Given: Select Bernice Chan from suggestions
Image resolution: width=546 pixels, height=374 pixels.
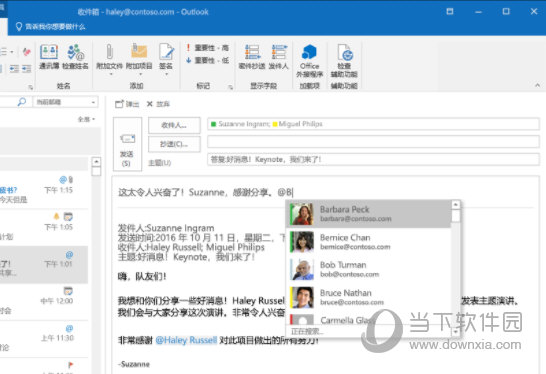Looking at the screenshot, I should (368, 242).
